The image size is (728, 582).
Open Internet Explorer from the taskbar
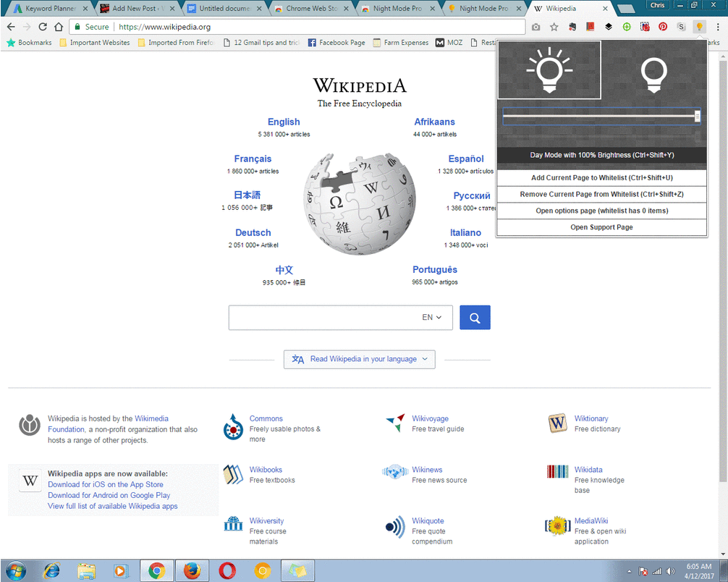point(51,571)
